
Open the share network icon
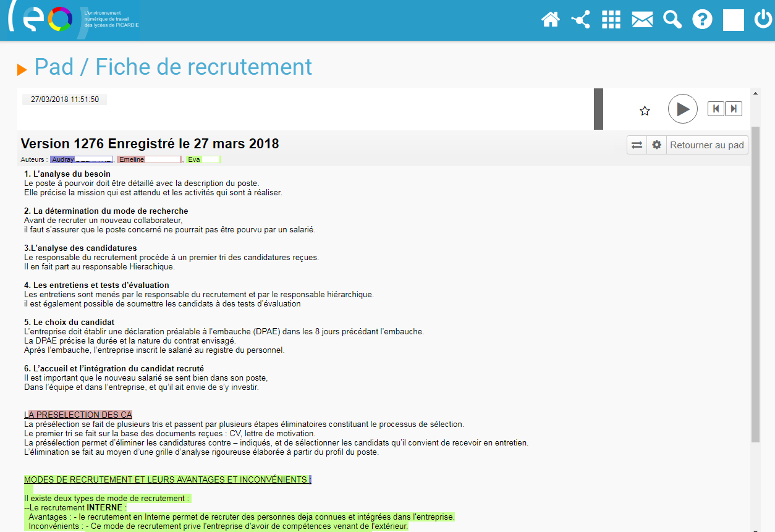[x=580, y=20]
